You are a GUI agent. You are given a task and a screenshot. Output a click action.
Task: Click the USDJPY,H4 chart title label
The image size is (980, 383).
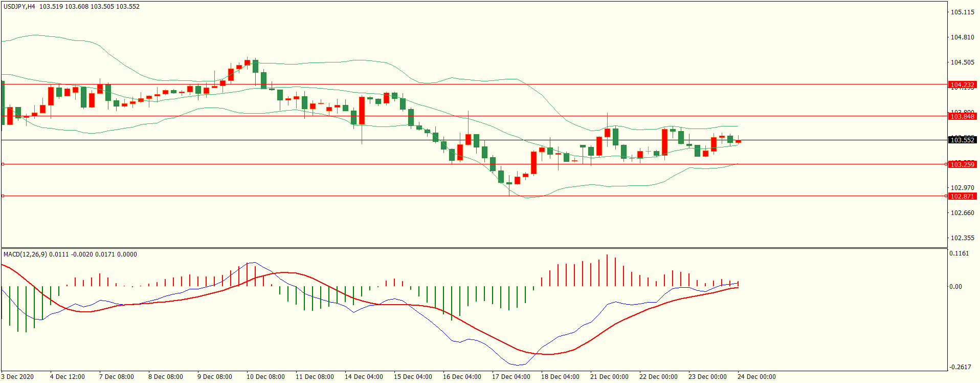tap(19, 7)
